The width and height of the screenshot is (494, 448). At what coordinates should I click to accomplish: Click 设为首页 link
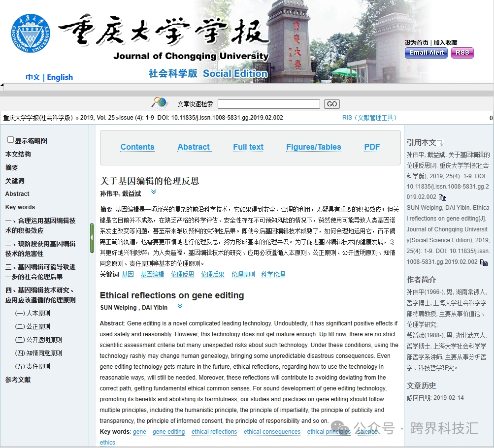[417, 42]
